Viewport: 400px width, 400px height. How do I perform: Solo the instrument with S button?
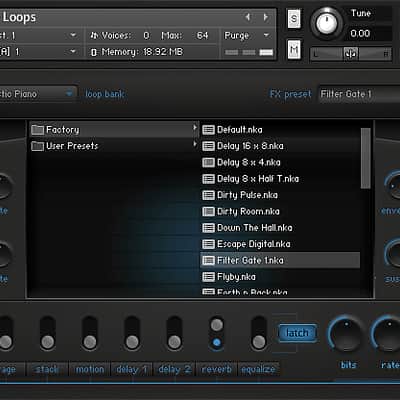tap(294, 19)
